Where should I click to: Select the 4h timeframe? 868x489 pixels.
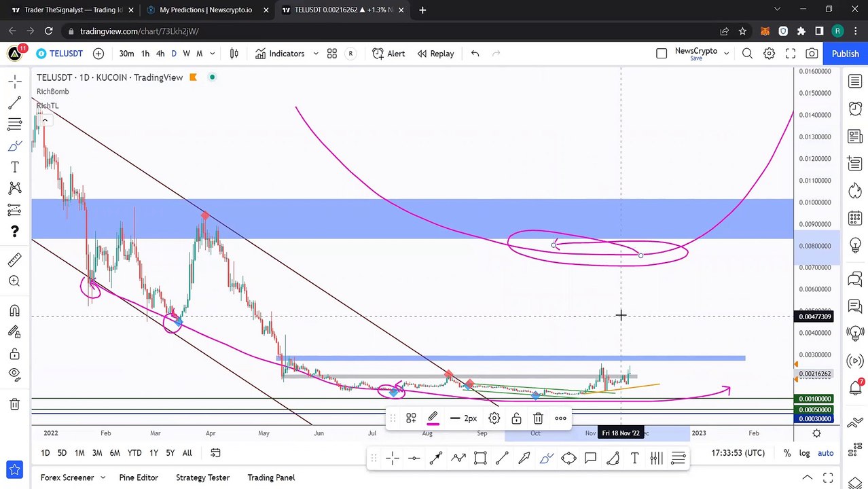tap(160, 54)
